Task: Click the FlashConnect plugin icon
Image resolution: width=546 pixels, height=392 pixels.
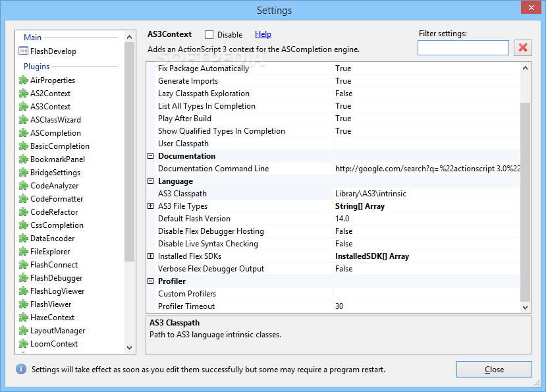Action: [23, 265]
